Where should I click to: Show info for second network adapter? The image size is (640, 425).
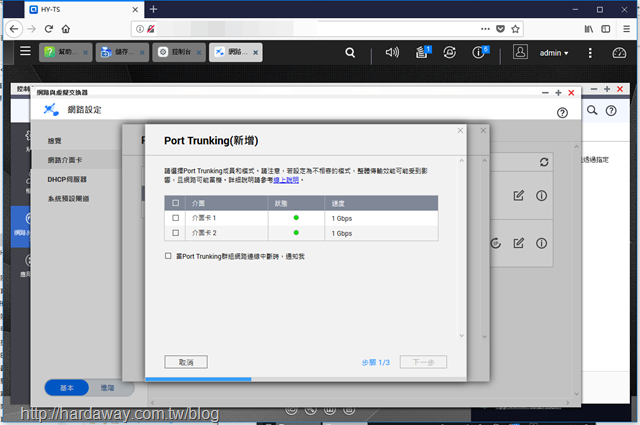pos(541,243)
